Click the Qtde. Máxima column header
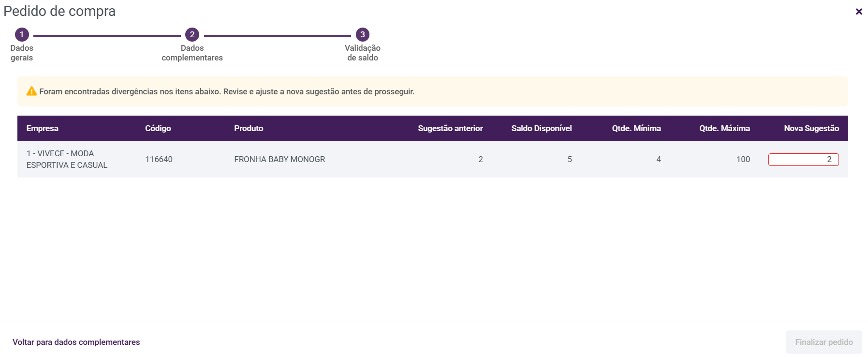This screenshot has height=357, width=868. coord(724,128)
